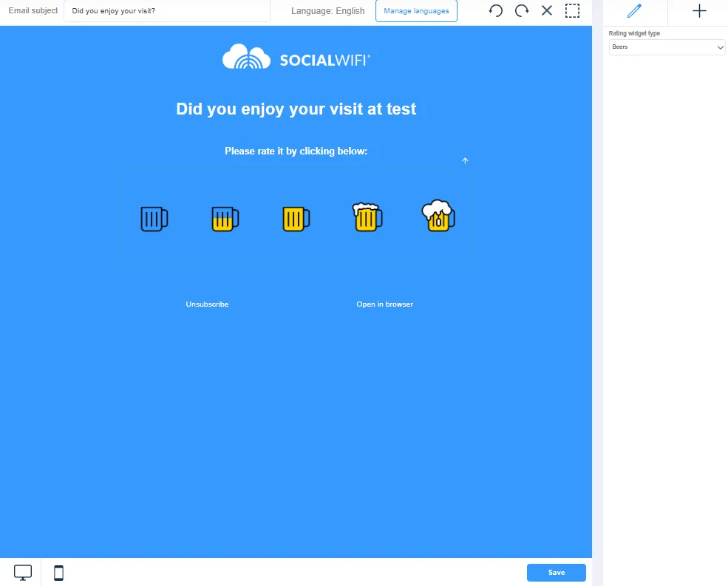
Task: Click the X discard icon in toolbar
Action: tap(547, 11)
